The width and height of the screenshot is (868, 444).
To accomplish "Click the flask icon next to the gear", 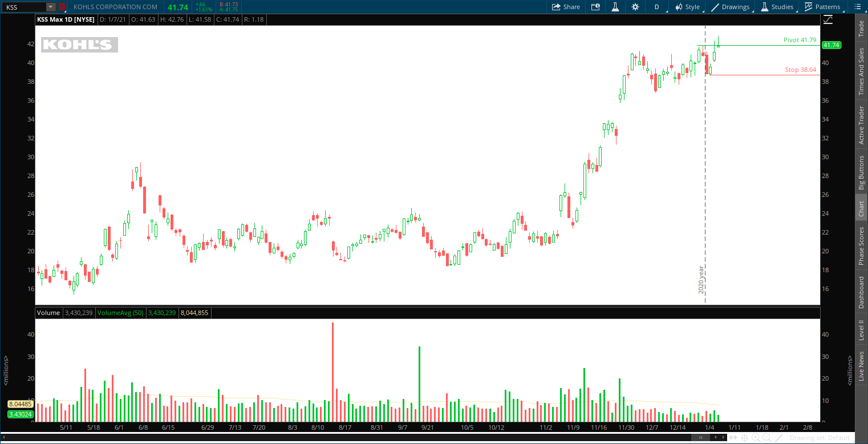I will [x=615, y=7].
